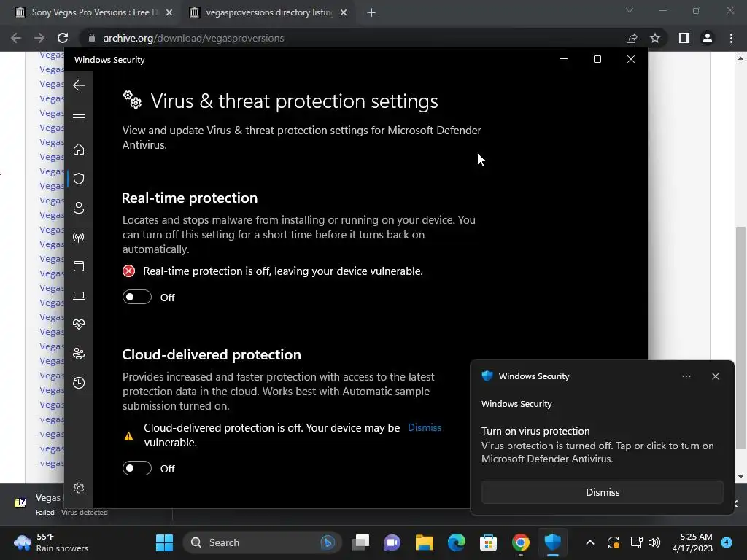Click Dismiss button in notification toast
Screen dimensions: 747x560
tap(602, 492)
